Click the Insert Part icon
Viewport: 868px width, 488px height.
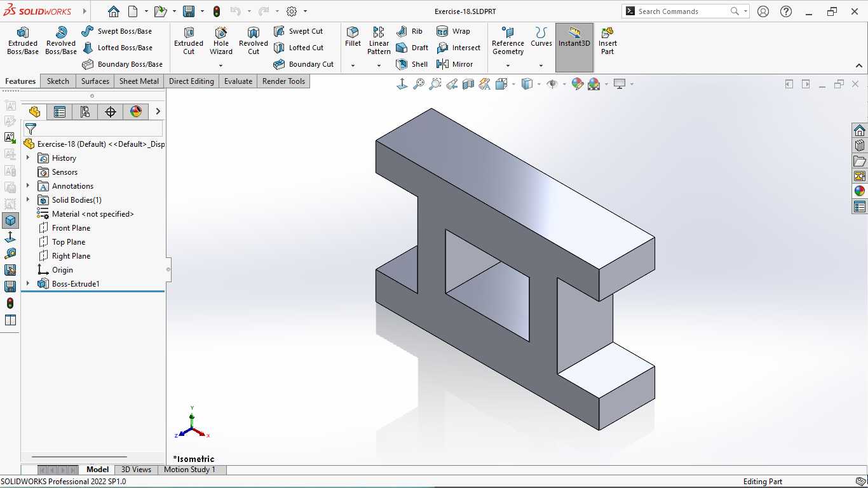[607, 41]
